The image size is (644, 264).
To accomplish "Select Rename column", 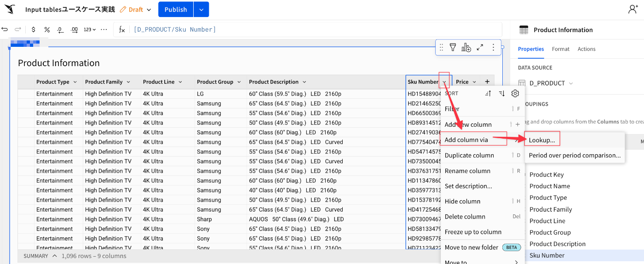I will coord(483,171).
